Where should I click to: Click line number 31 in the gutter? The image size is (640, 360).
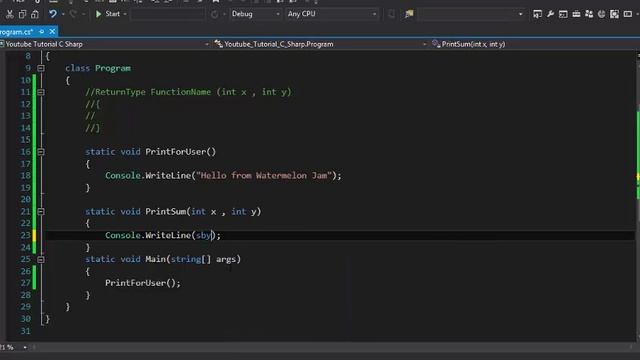point(25,331)
